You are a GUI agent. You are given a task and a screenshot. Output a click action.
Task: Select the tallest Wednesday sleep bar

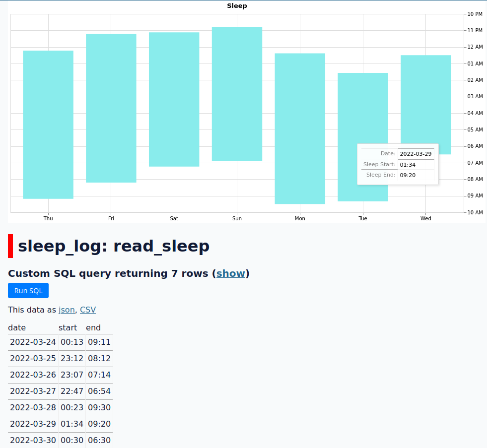pyautogui.click(x=425, y=99)
